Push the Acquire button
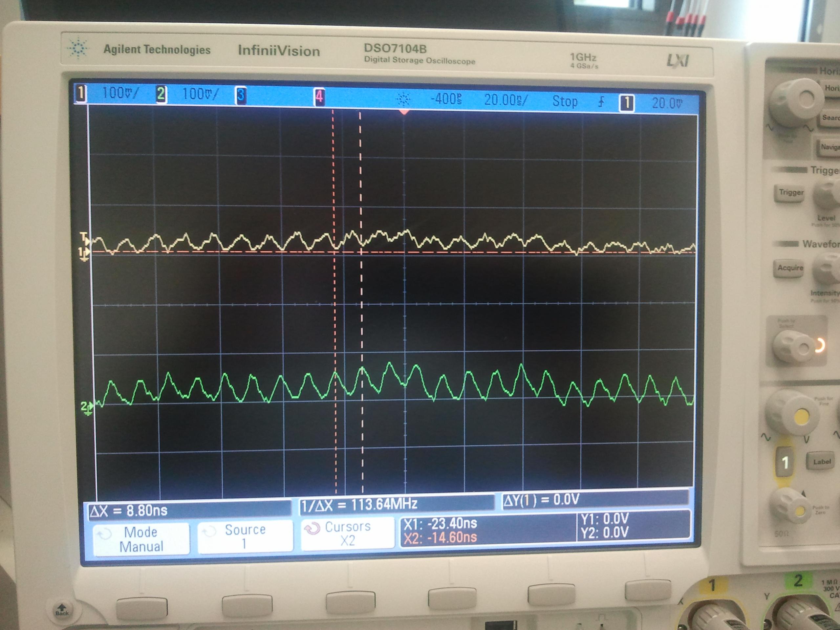The height and width of the screenshot is (630, 840). [790, 268]
